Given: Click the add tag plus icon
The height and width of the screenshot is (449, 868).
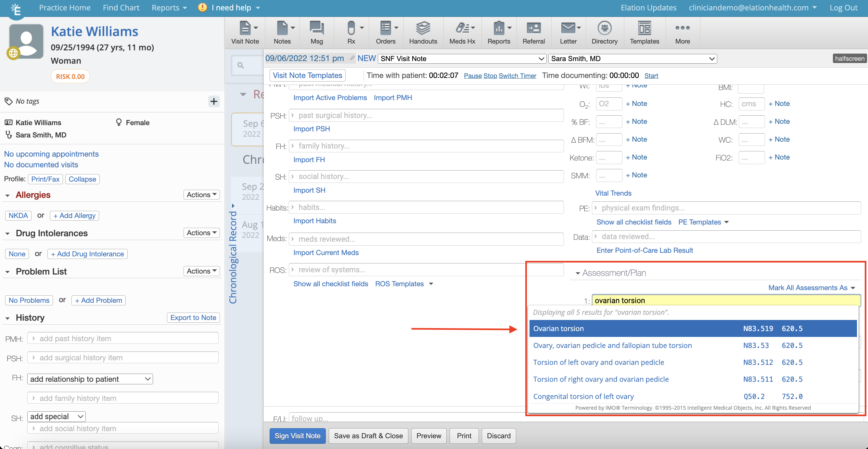Looking at the screenshot, I should 214,101.
